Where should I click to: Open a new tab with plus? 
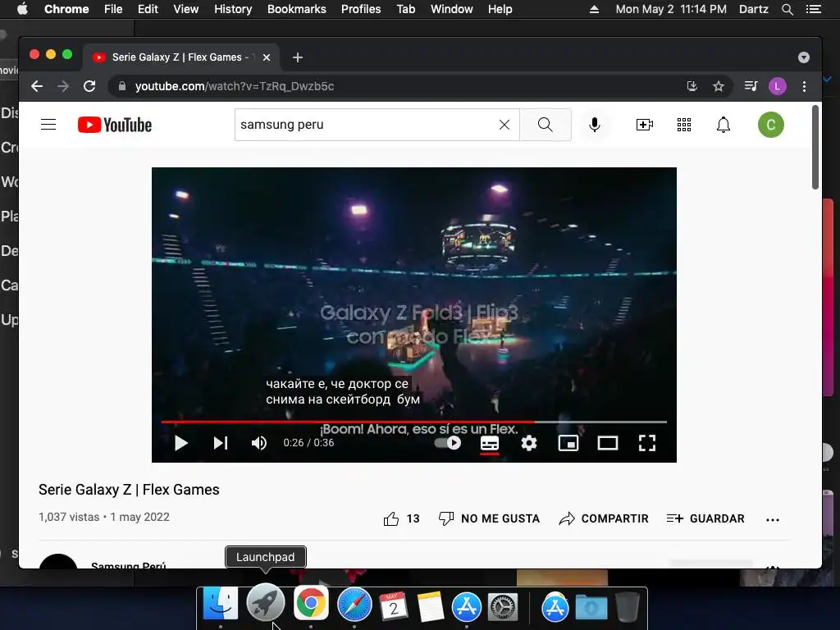[298, 57]
